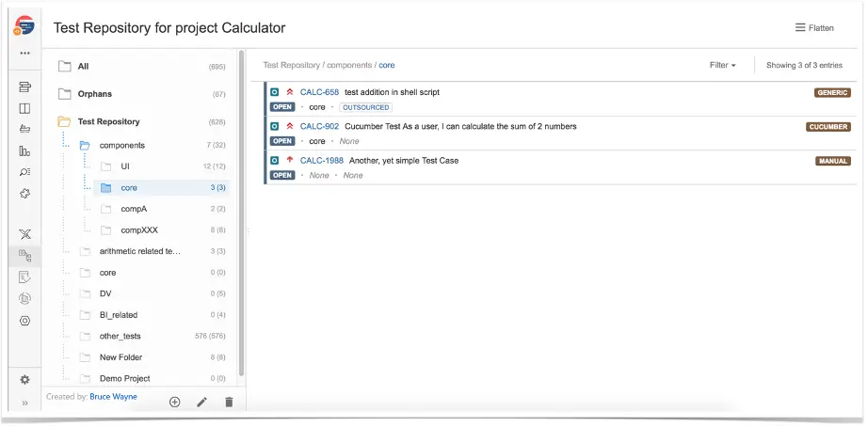Toggle the Flatten view
This screenshot has width=868, height=427.
coord(814,28)
